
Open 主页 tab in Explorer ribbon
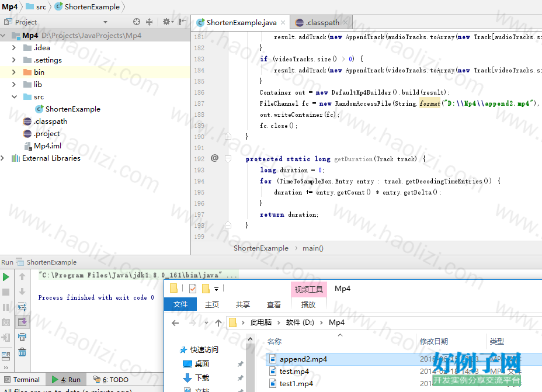click(212, 304)
